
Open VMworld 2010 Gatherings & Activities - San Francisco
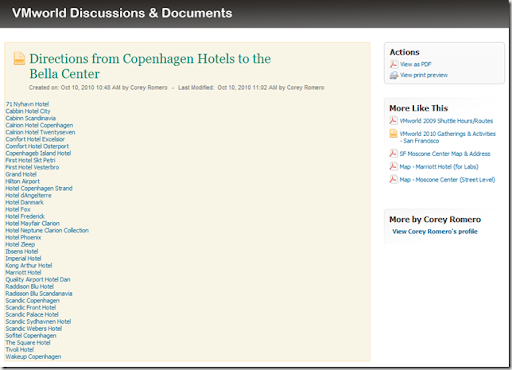(447, 137)
